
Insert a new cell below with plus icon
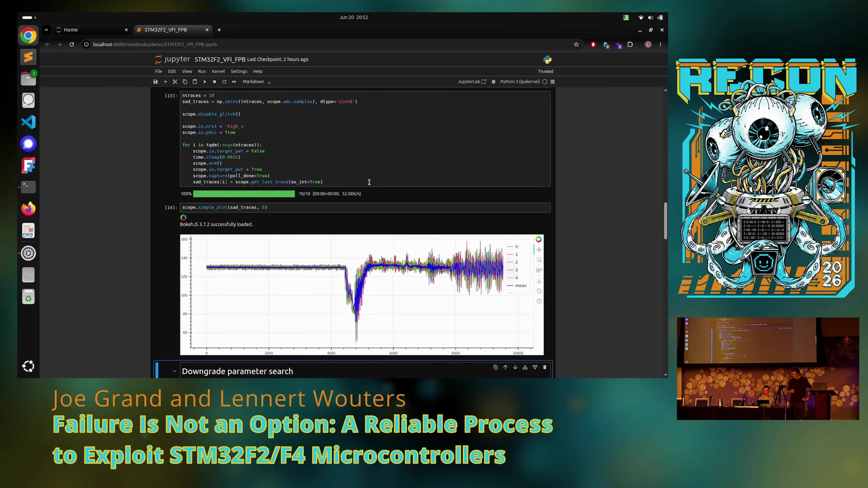point(165,82)
